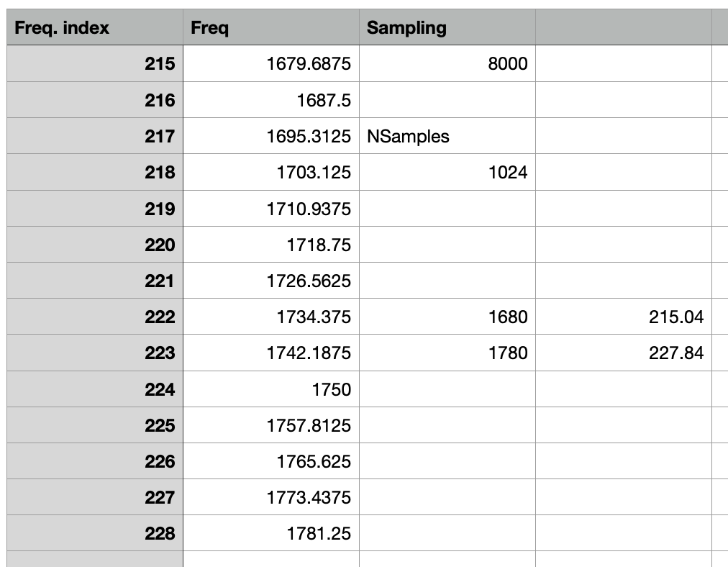Click the cell with 1718.75
This screenshot has width=728, height=567.
tap(270, 245)
